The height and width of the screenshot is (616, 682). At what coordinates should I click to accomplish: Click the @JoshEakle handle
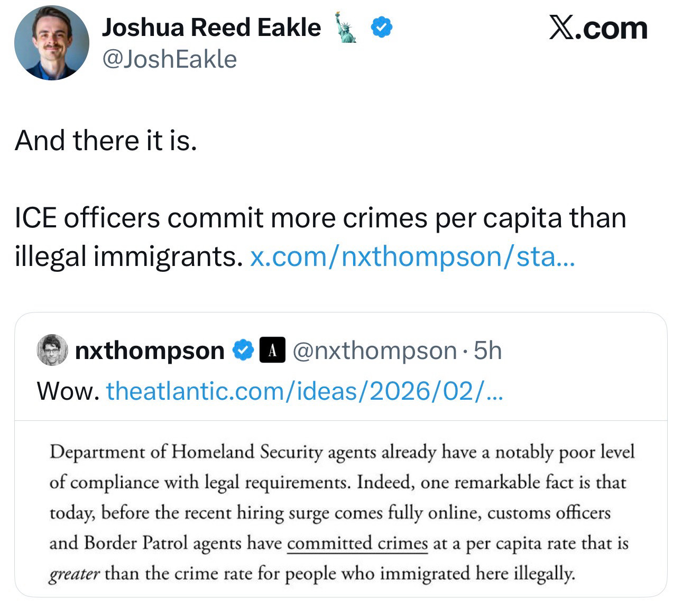(169, 59)
